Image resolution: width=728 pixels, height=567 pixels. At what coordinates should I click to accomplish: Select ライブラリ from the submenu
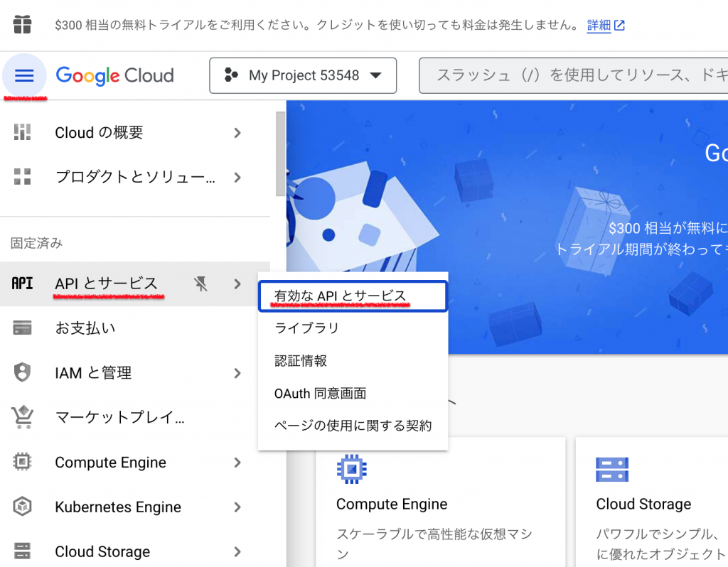point(306,328)
